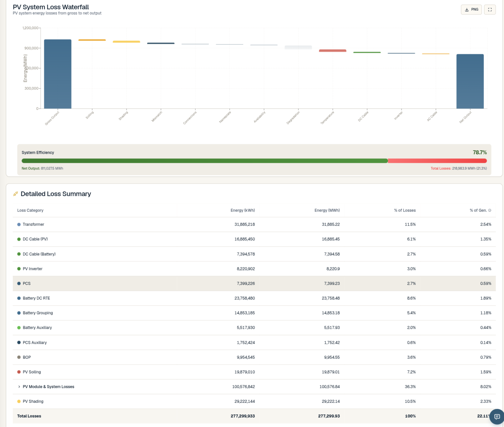Viewport: 504px width, 427px height.
Task: Select the PV Inverter row label
Action: (x=32, y=269)
